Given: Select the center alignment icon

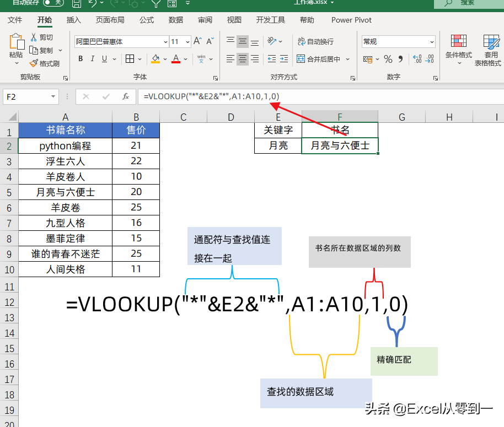Looking at the screenshot, I should (x=243, y=58).
